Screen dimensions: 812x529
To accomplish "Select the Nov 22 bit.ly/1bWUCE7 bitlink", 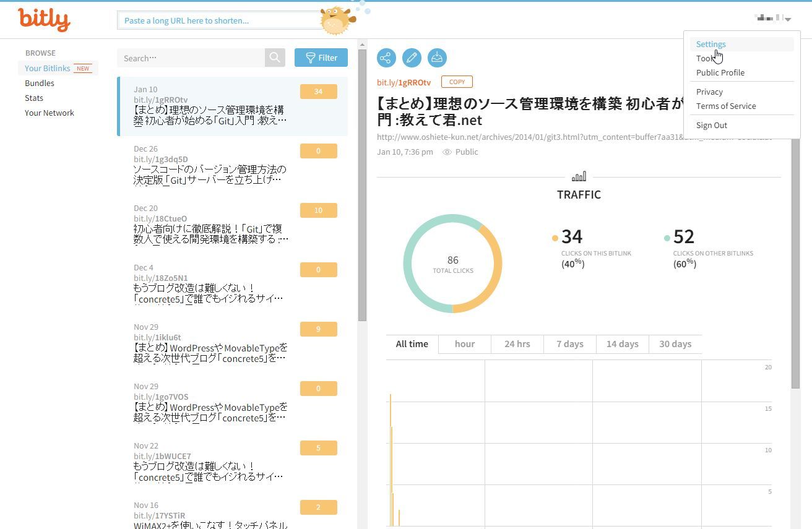I will click(x=233, y=463).
